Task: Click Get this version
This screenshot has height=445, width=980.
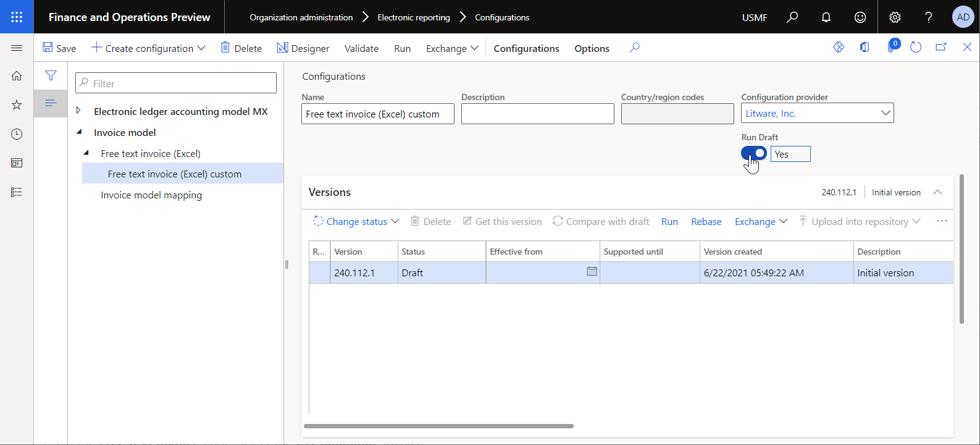Action: [x=502, y=221]
